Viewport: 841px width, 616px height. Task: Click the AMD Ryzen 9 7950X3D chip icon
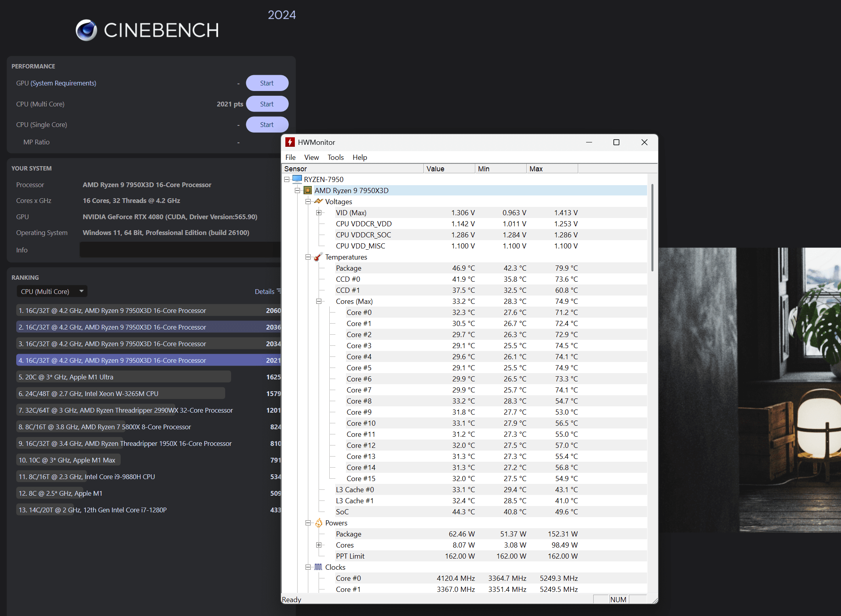(x=308, y=190)
